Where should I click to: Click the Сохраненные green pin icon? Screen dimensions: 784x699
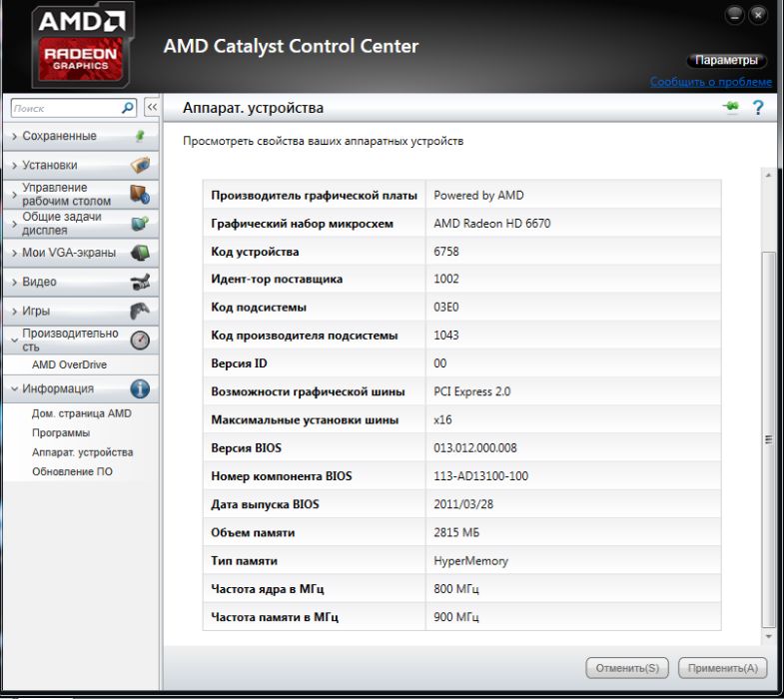click(x=141, y=136)
